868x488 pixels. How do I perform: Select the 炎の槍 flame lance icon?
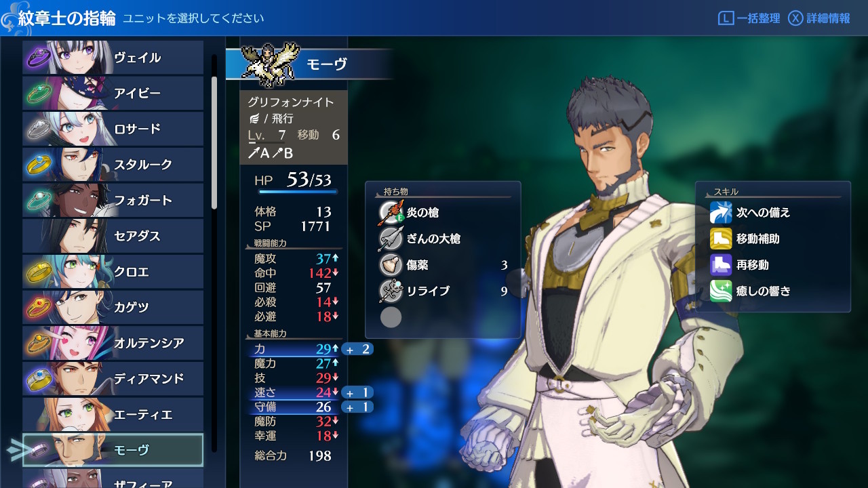tap(391, 213)
